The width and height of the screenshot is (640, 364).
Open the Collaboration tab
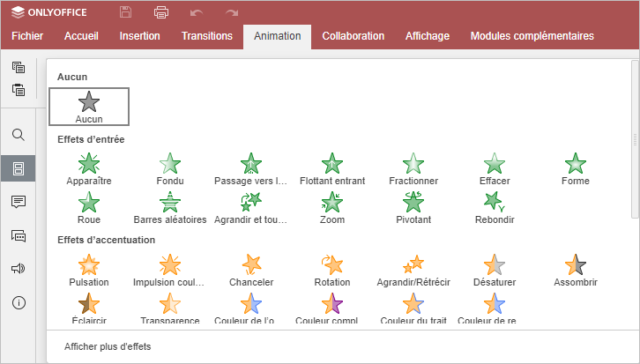[x=353, y=36]
